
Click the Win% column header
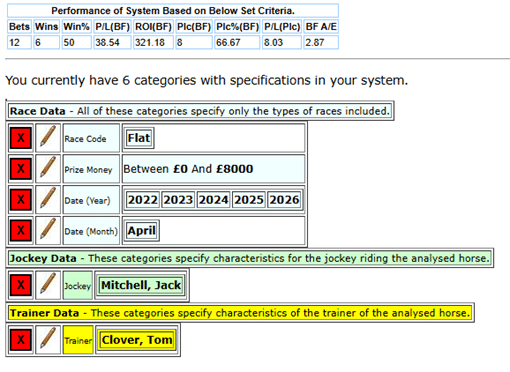tap(77, 27)
